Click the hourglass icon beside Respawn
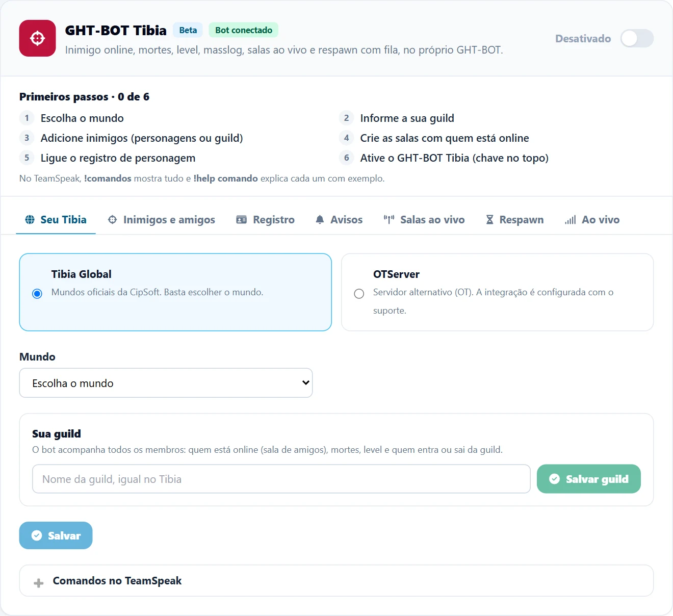 489,220
